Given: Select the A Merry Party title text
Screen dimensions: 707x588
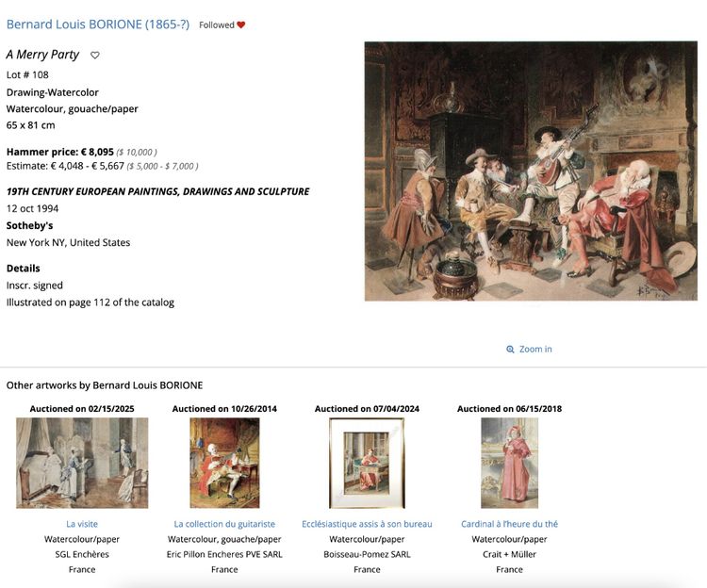Looking at the screenshot, I should [x=42, y=55].
